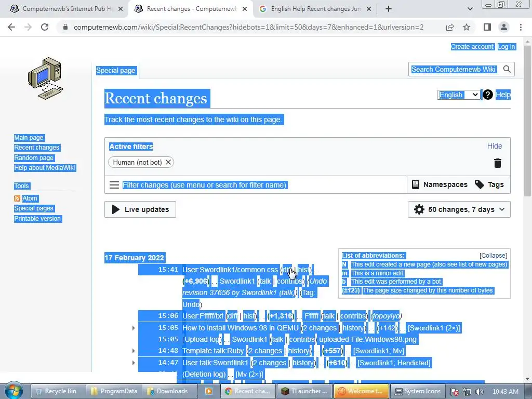The image size is (532, 399).
Task: Click the Log in link
Action: (x=506, y=47)
